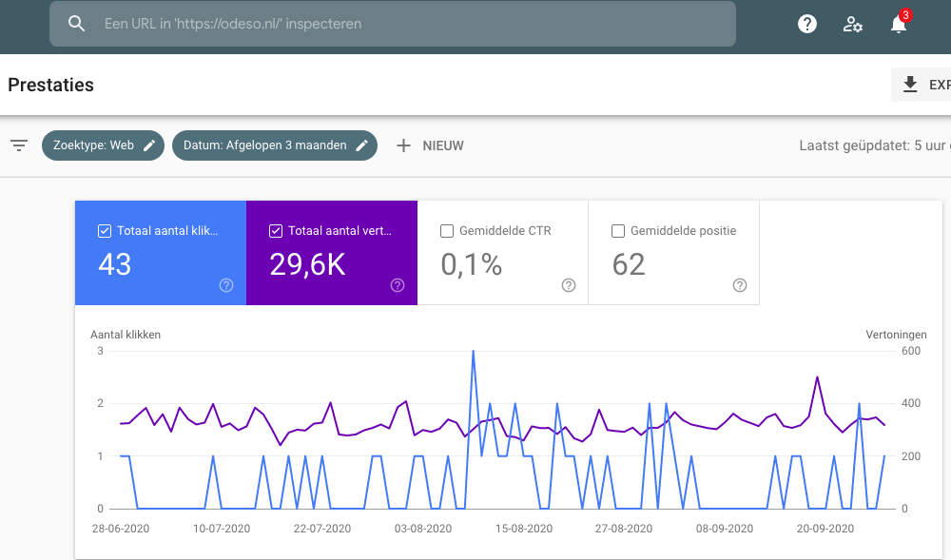Click pencil icon on Datum chip
Screen dimensions: 951x560
click(x=361, y=145)
